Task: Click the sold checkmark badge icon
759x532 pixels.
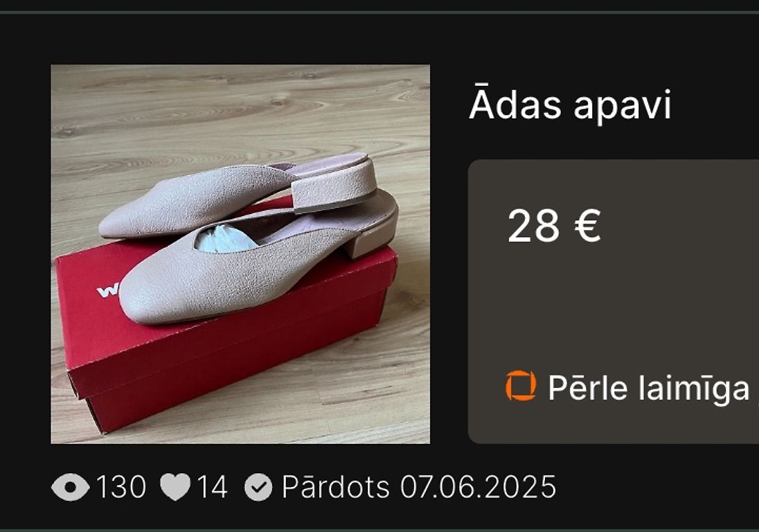Action: click(258, 487)
